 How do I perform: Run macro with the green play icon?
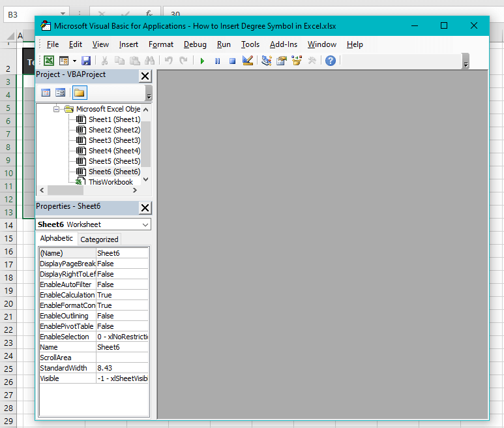click(x=202, y=61)
